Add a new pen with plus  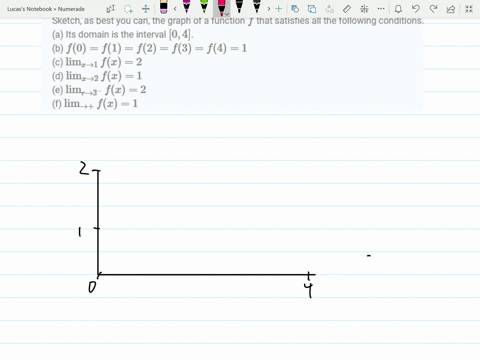coord(279,9)
